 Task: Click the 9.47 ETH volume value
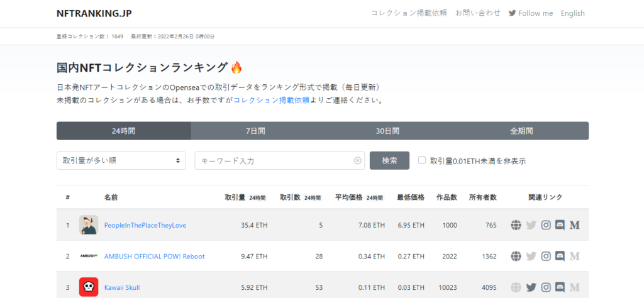click(255, 257)
